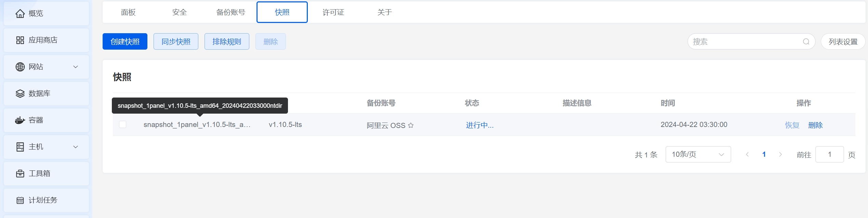Switch to the 许可证 tab
The height and width of the screenshot is (218, 868).
pyautogui.click(x=333, y=12)
